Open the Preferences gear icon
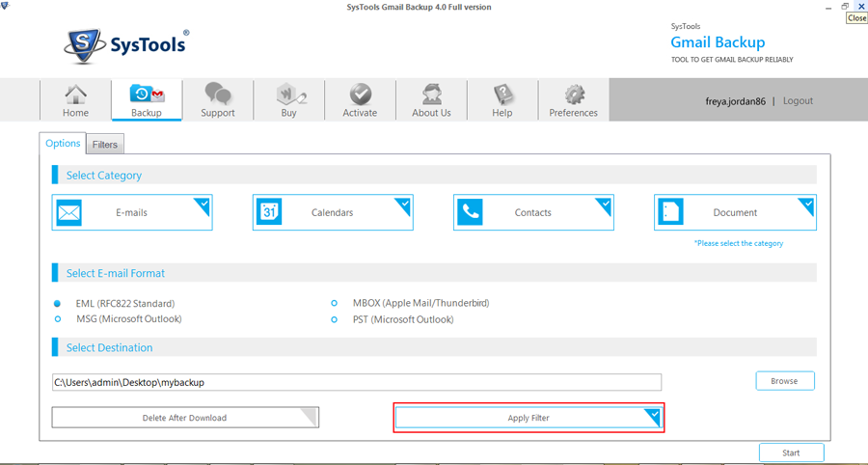The width and height of the screenshot is (868, 465). (x=574, y=100)
